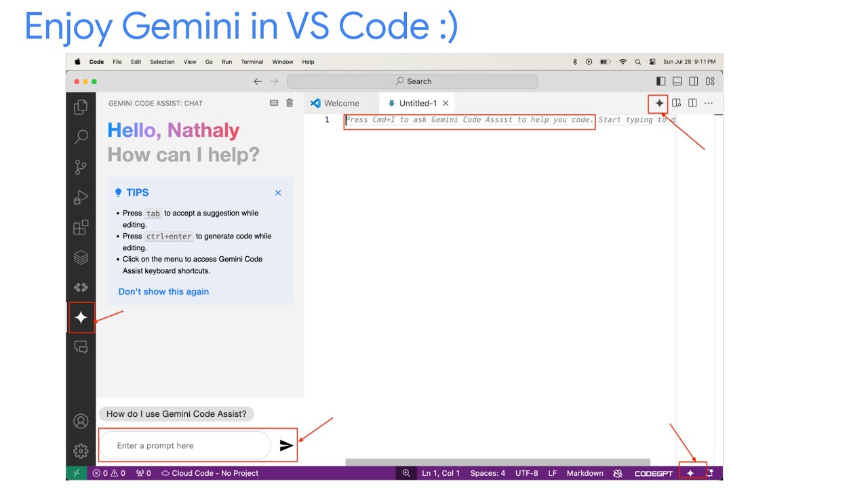
Task: Click the ports forwarded 0 status item
Action: point(143,473)
